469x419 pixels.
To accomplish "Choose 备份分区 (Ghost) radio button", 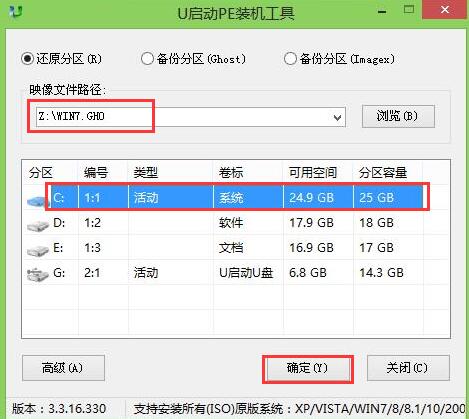I will [147, 59].
